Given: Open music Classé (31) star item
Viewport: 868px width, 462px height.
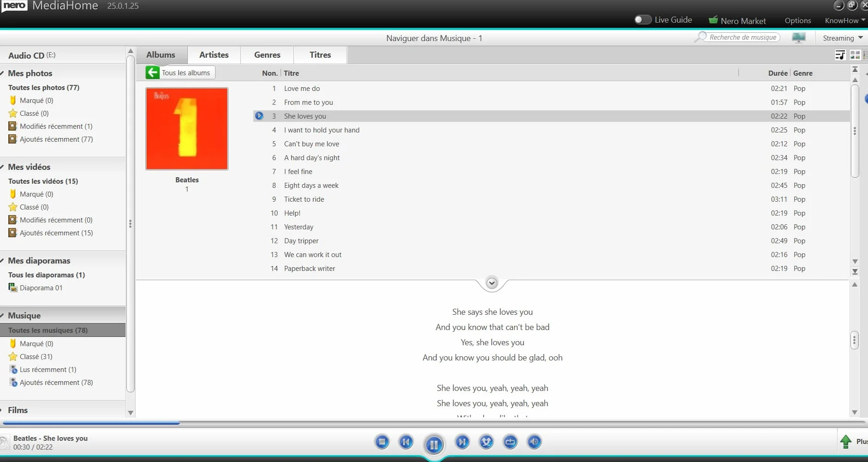Looking at the screenshot, I should tap(30, 356).
